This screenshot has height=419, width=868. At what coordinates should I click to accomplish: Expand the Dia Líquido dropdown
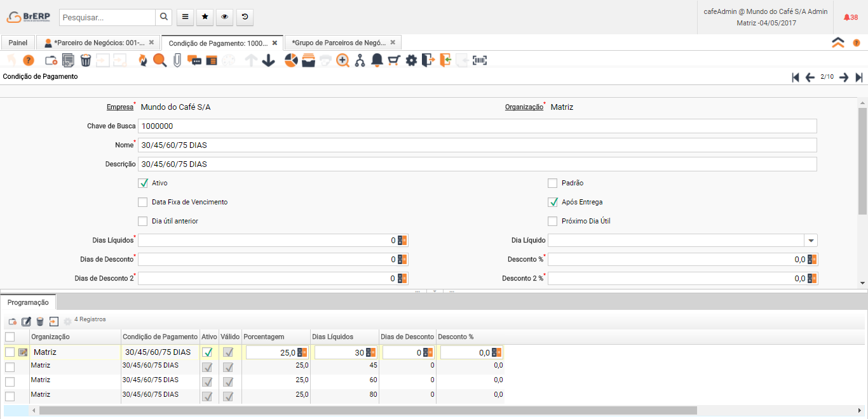[811, 241]
